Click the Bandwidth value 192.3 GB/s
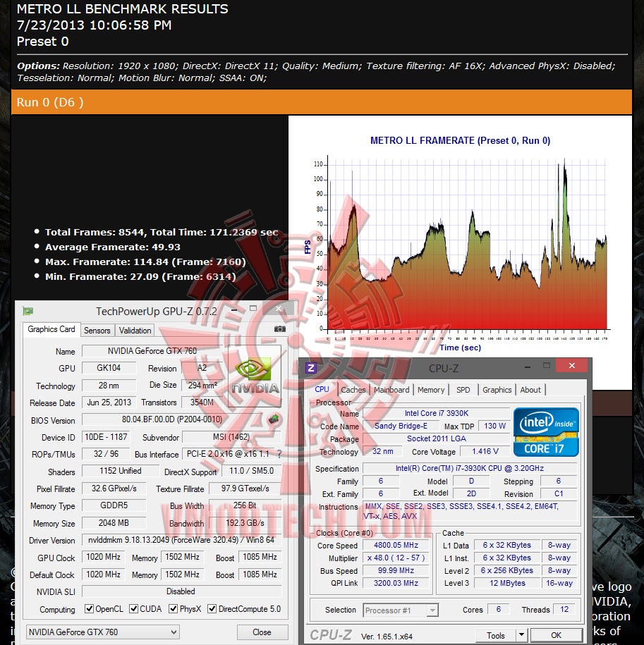644x645 pixels. click(x=245, y=523)
